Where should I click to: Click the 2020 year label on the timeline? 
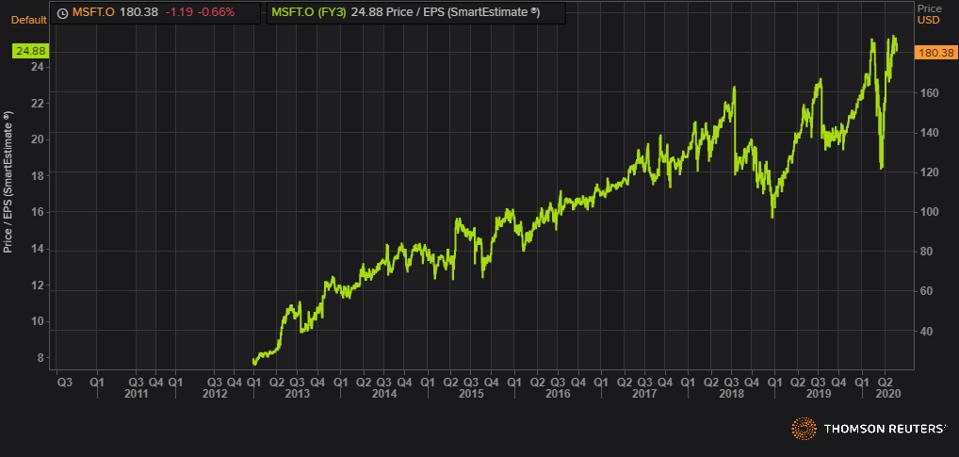884,394
